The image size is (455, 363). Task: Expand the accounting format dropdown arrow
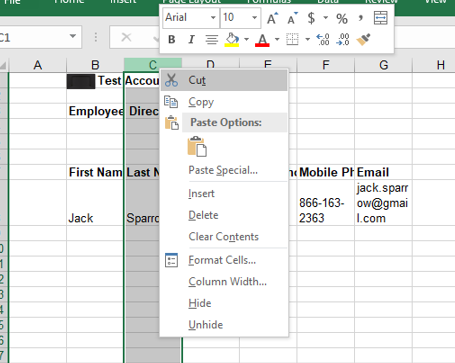click(326, 18)
